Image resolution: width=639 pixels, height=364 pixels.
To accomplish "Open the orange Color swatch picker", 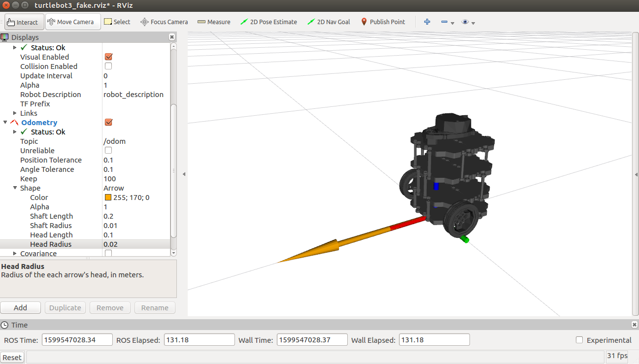I will 108,198.
